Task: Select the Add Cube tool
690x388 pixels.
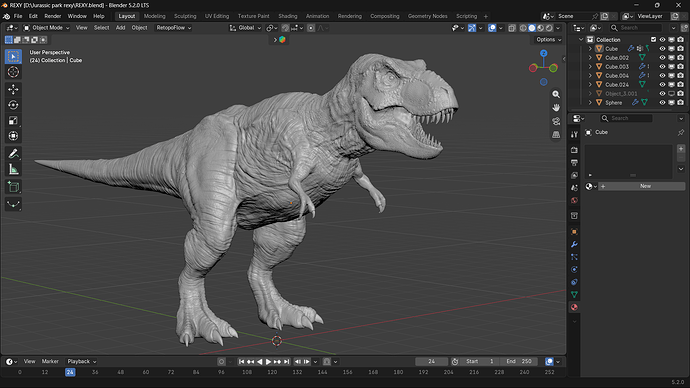Action: (13, 187)
